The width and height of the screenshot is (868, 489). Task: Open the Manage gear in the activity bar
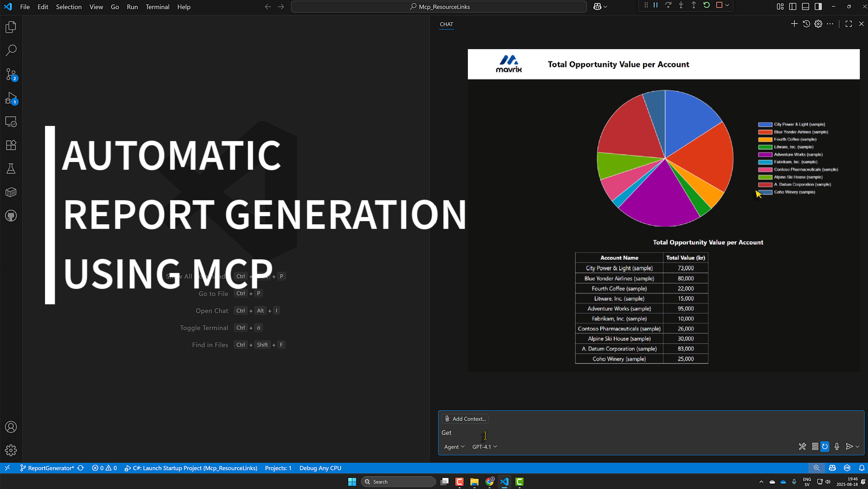(11, 450)
